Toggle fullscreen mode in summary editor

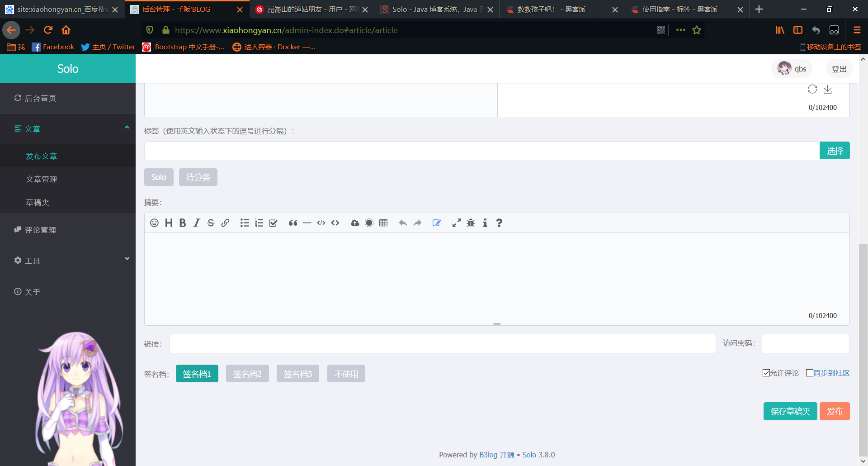coord(457,223)
